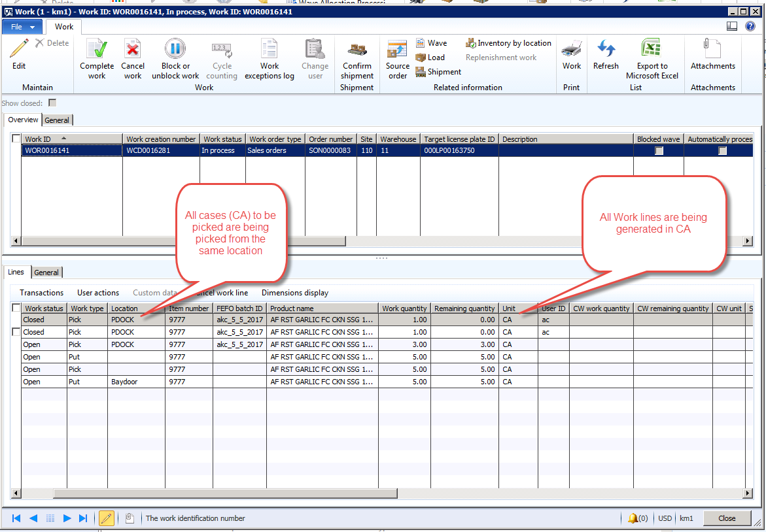
Task: Click Transactions in Lines toolbar
Action: tap(41, 293)
